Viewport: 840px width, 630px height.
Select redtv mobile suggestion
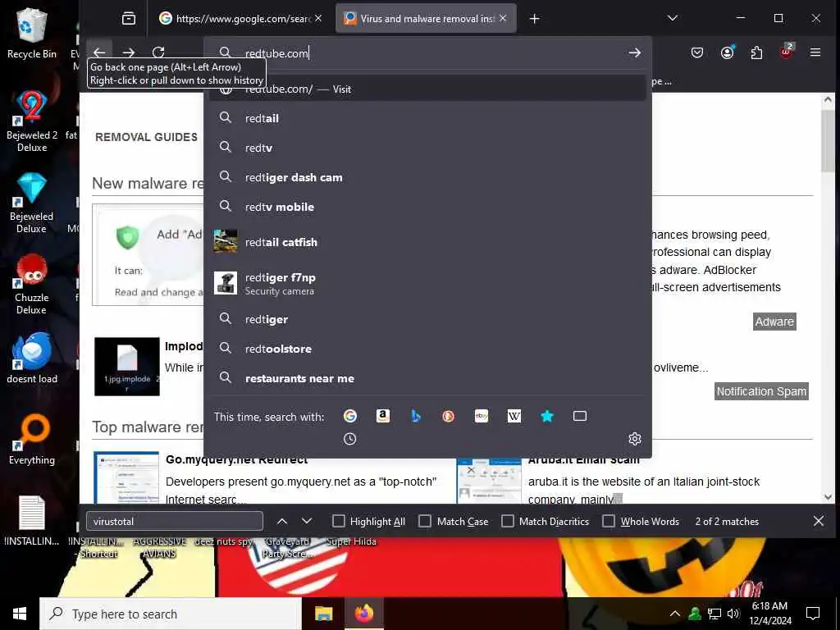coord(427,207)
